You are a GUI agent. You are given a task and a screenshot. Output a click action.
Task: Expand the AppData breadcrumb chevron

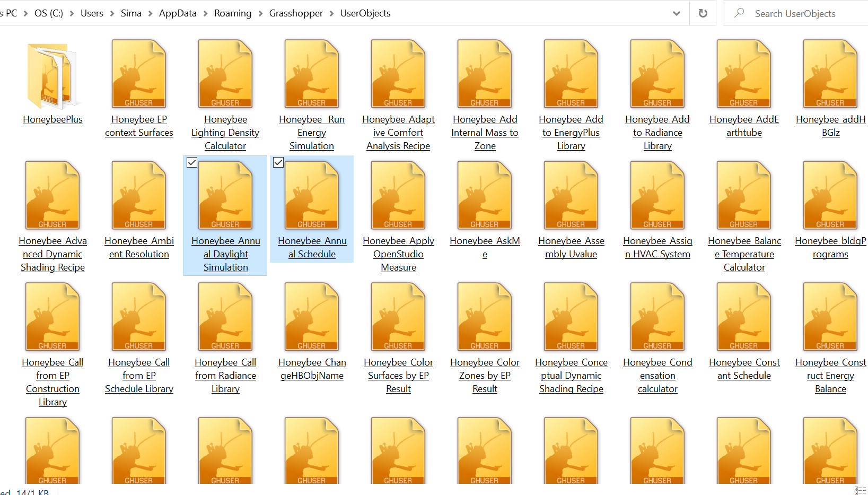click(x=205, y=13)
